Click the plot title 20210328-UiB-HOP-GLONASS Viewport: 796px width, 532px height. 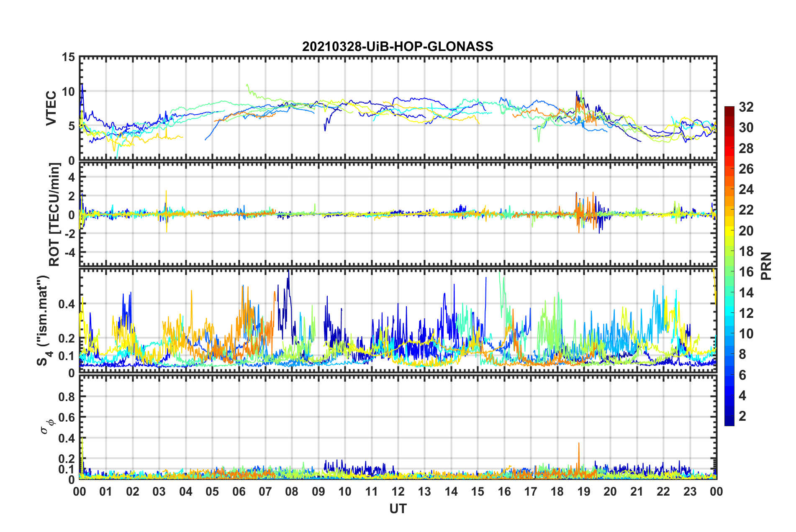point(398,46)
